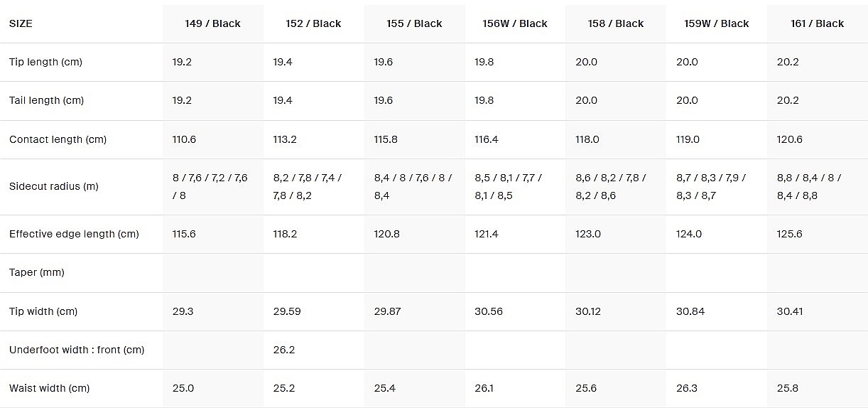This screenshot has width=868, height=408.
Task: Click the "161 / Black" column header
Action: (x=817, y=23)
